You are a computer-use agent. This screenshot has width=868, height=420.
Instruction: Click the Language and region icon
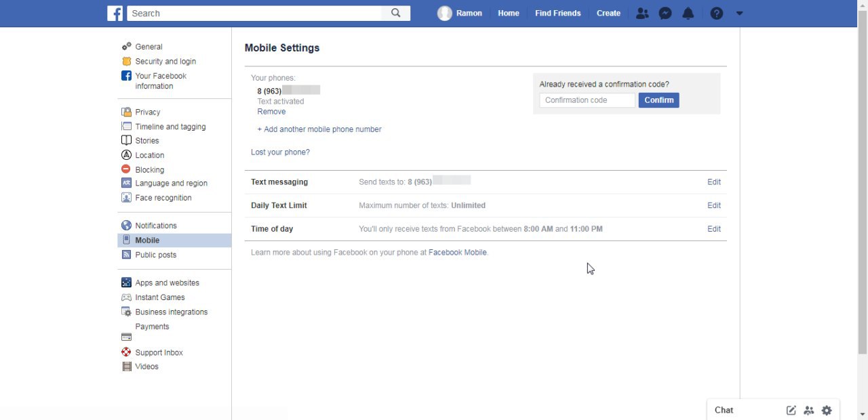(x=126, y=183)
